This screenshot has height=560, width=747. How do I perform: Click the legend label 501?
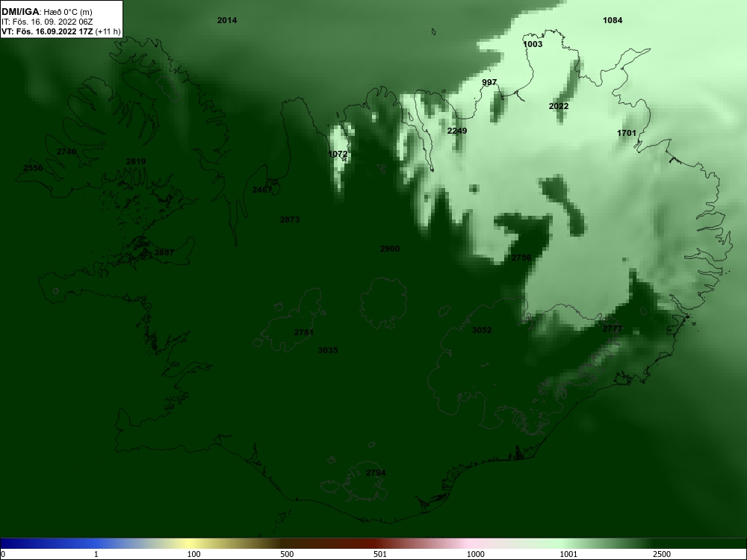(x=380, y=554)
